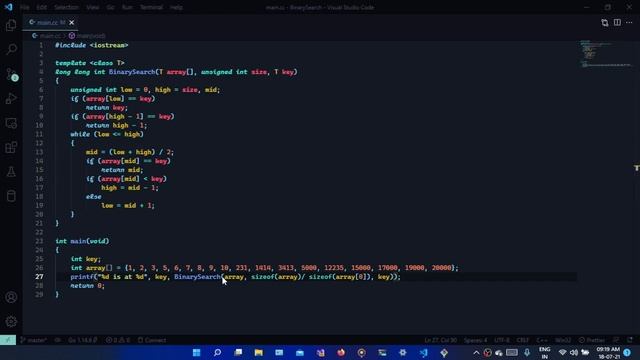Open remote window indicator in status bar
Viewport: 640px width, 360px height.
point(8,340)
